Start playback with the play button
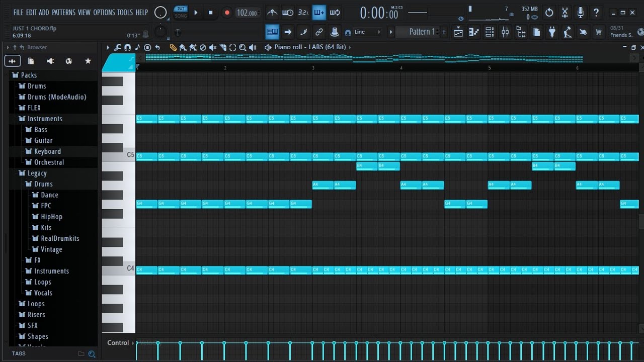 [x=196, y=13]
